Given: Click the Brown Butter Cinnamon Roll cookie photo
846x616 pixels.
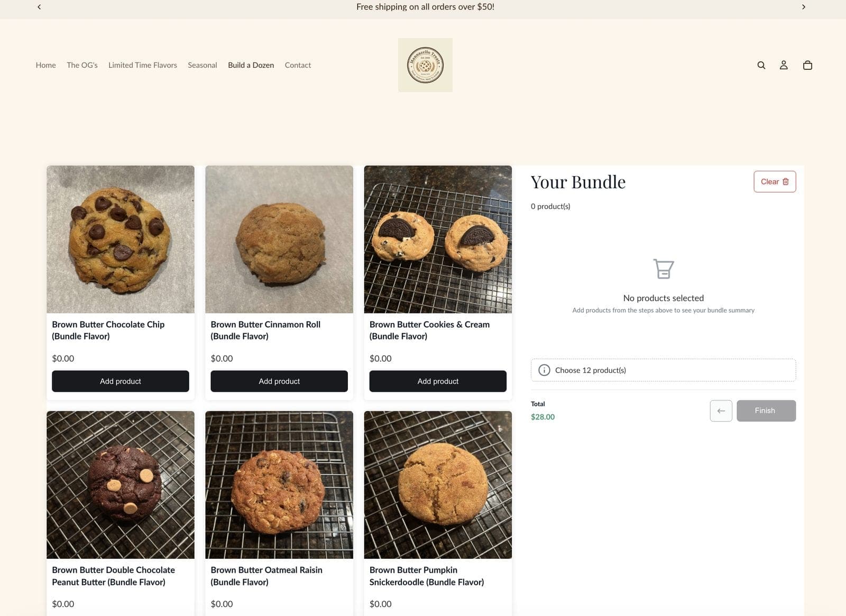Looking at the screenshot, I should 279,240.
